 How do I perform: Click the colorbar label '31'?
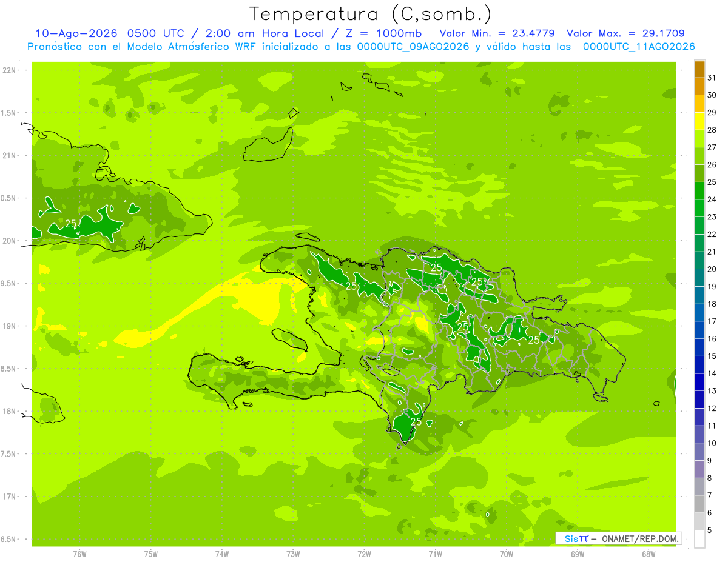[x=712, y=78]
